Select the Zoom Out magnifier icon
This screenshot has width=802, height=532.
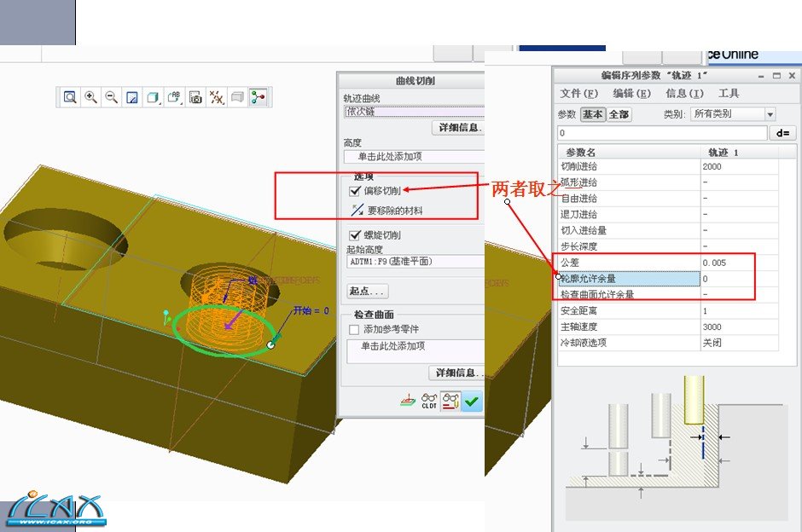pyautogui.click(x=111, y=97)
